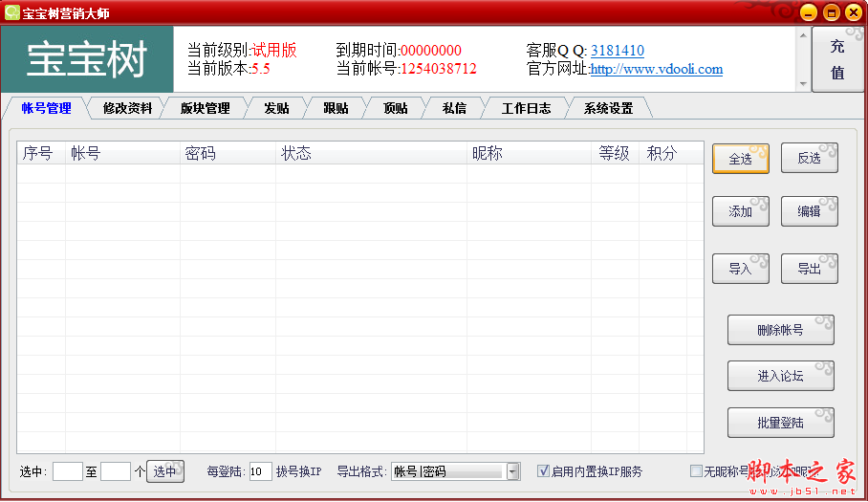Toggle 启用内置换IP服务 checkbox
868x502 pixels.
point(544,471)
